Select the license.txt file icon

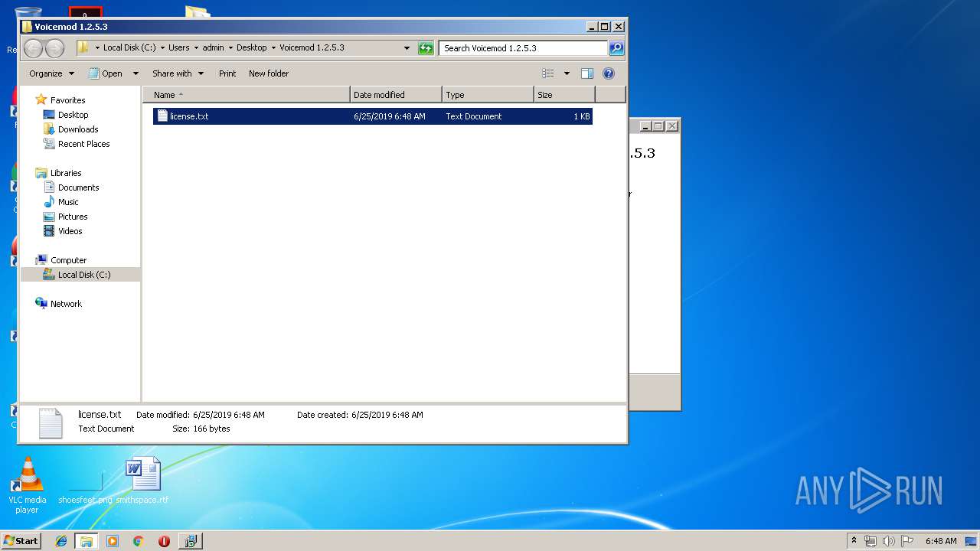click(x=162, y=116)
